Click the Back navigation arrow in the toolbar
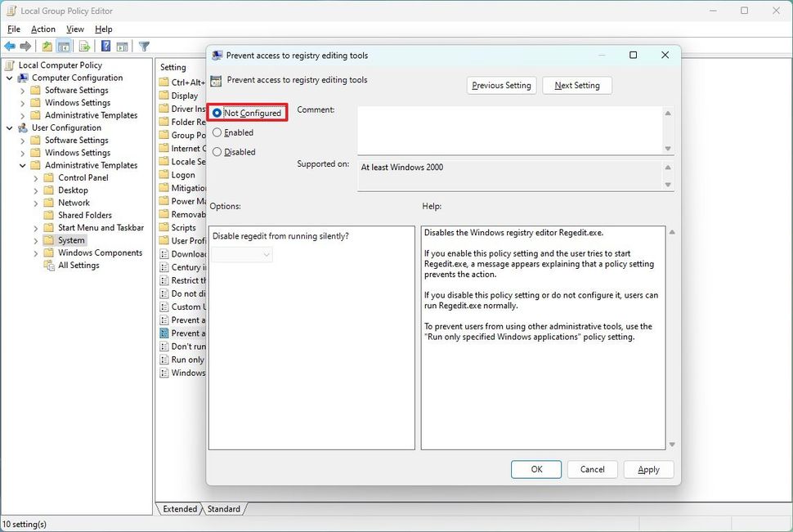This screenshot has width=793, height=532. click(10, 47)
